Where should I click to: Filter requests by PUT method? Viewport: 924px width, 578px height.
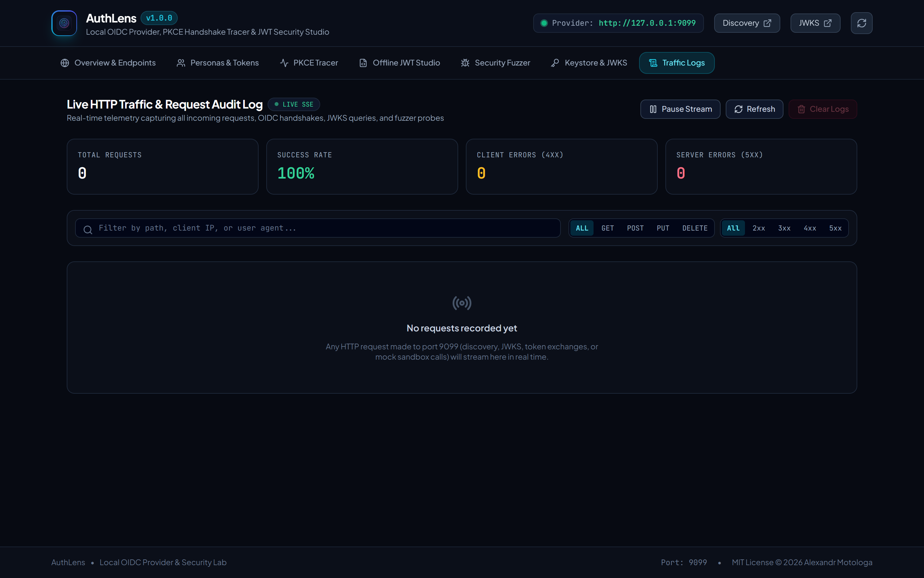663,228
